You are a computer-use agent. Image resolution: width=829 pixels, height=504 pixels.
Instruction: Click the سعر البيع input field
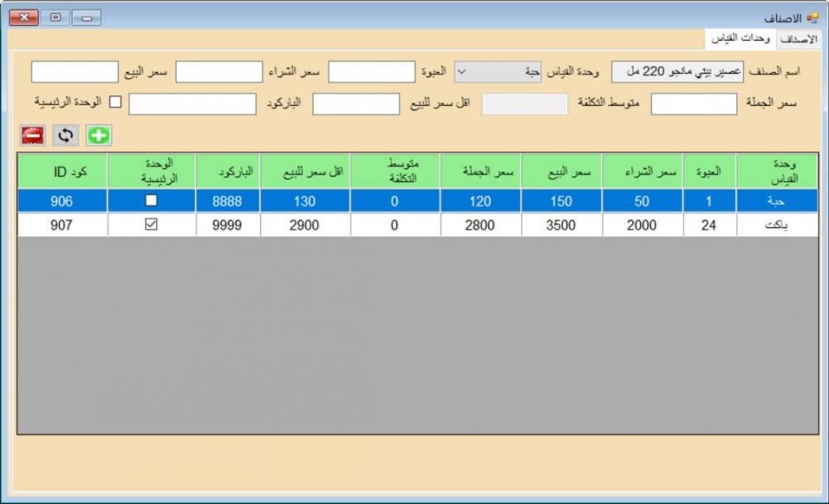(x=75, y=72)
